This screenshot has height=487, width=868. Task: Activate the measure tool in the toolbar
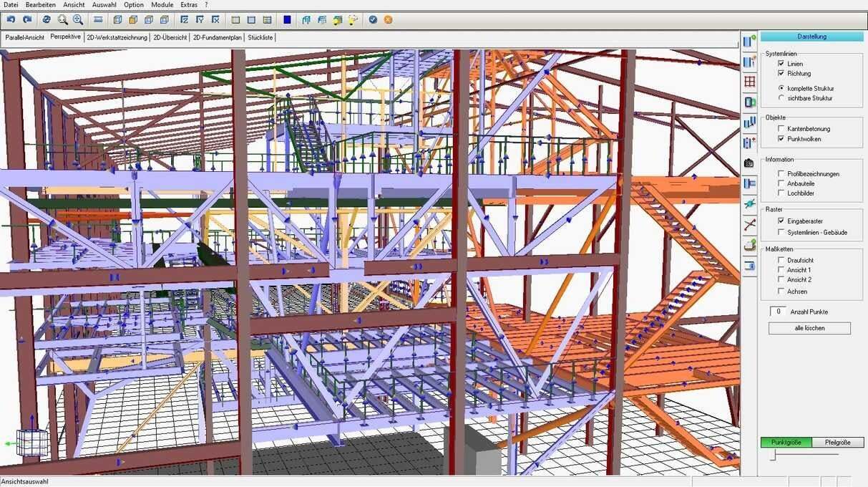coord(97,19)
